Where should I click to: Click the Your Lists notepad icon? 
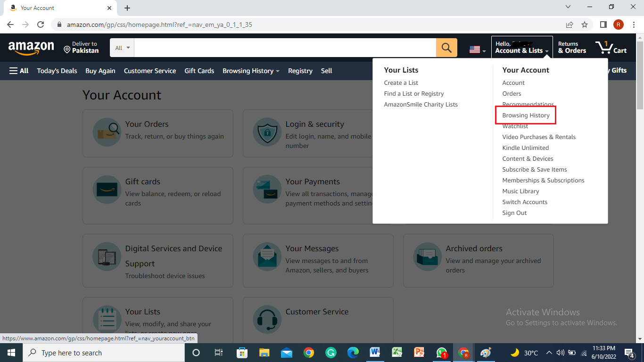click(x=107, y=320)
